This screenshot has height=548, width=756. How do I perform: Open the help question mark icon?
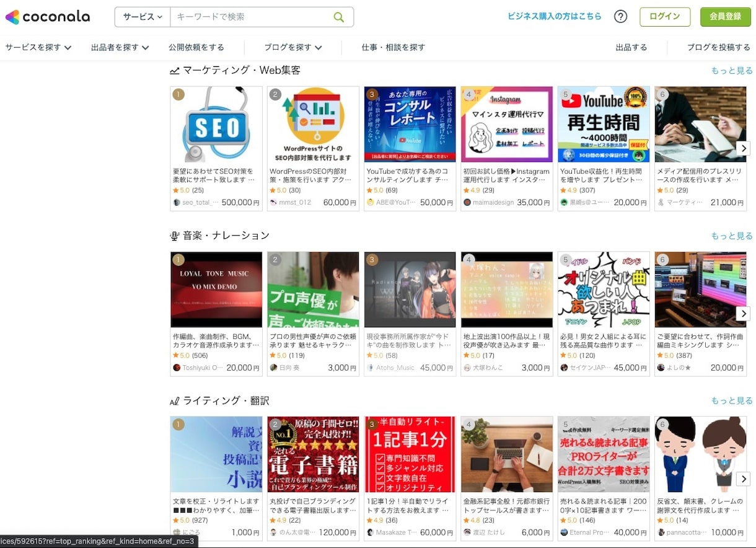click(620, 17)
